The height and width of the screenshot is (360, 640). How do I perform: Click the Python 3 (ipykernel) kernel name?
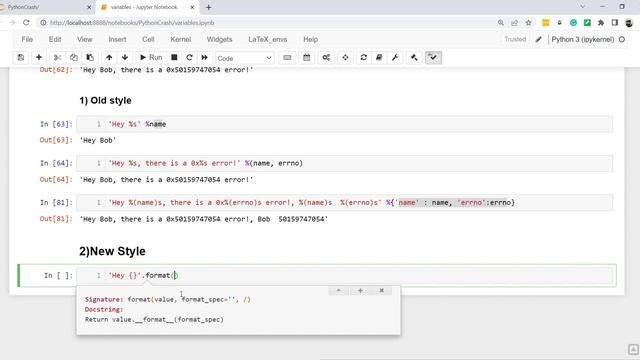pos(582,40)
